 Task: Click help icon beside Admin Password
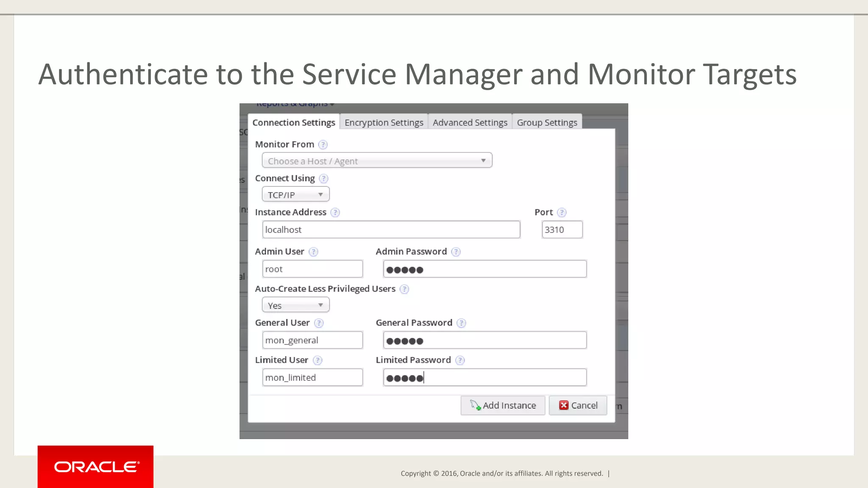coord(456,252)
